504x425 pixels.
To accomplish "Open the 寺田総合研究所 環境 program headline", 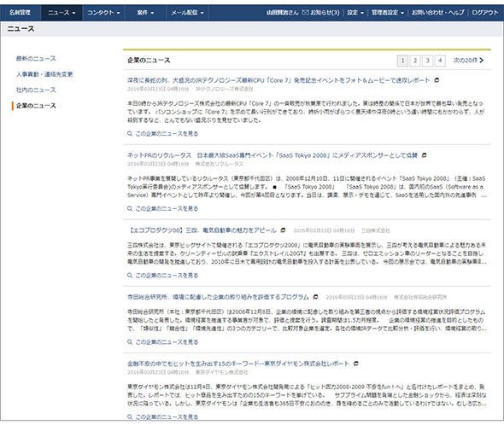I will (x=218, y=297).
